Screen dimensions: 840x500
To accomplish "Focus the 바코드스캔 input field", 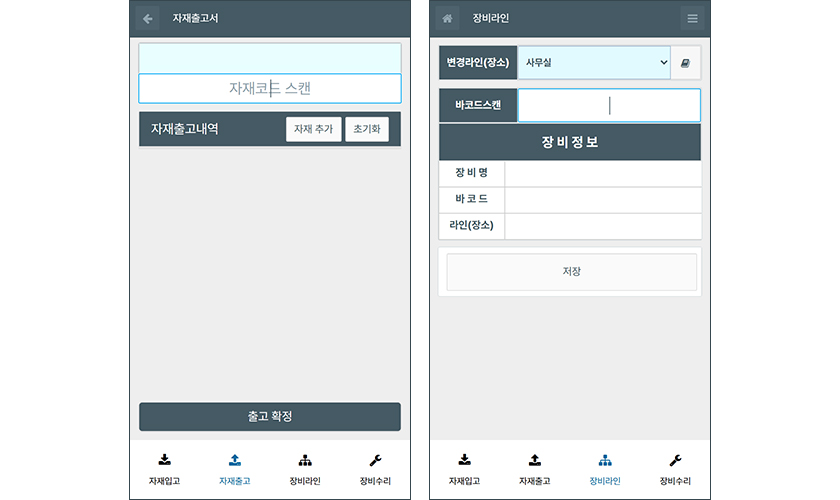I will (609, 105).
